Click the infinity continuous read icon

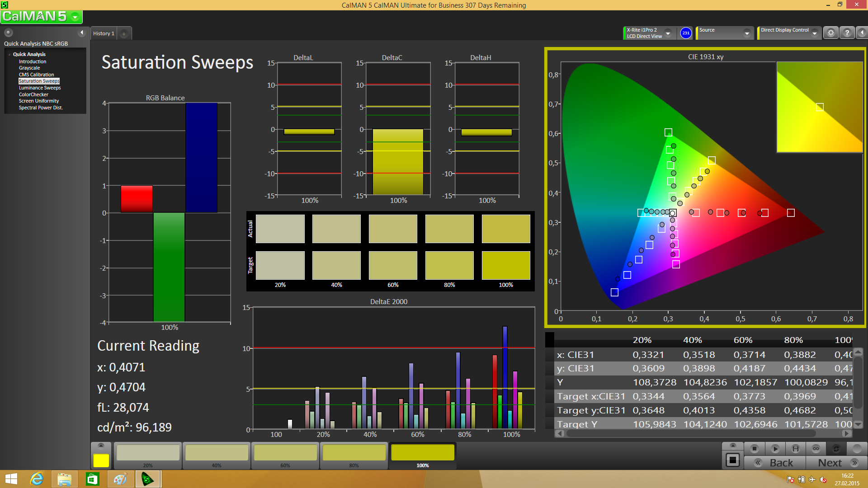pyautogui.click(x=816, y=449)
